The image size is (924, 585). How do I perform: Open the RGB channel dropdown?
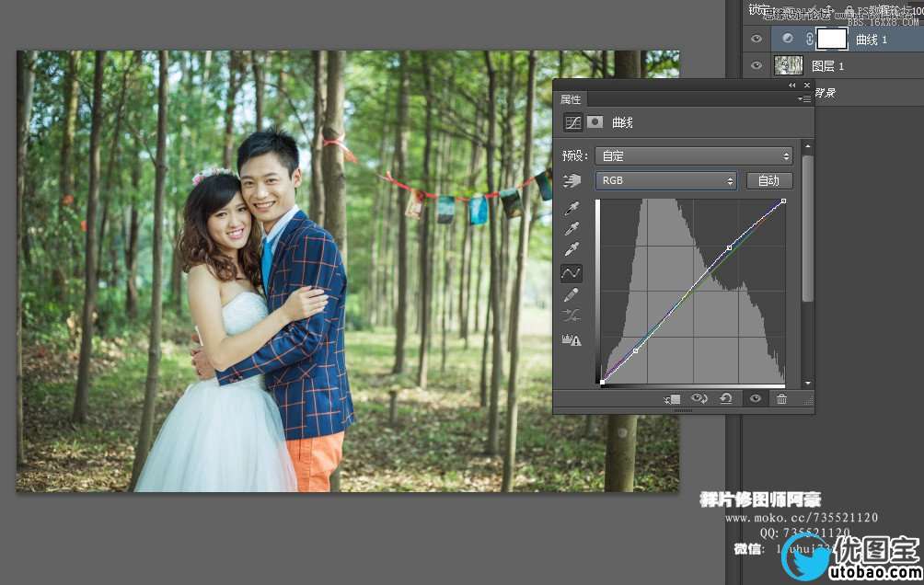666,180
